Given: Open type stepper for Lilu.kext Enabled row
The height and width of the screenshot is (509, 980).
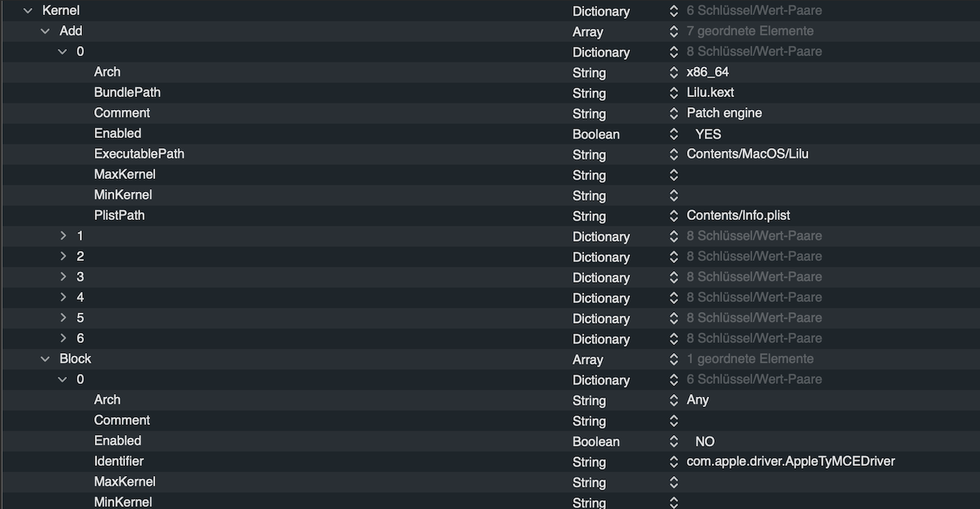Looking at the screenshot, I should pos(673,134).
